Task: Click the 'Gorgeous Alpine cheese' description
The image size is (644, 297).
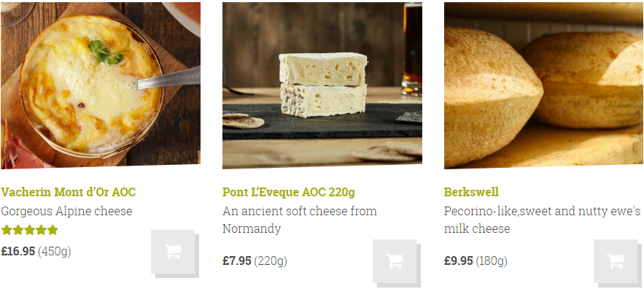Action: (66, 211)
